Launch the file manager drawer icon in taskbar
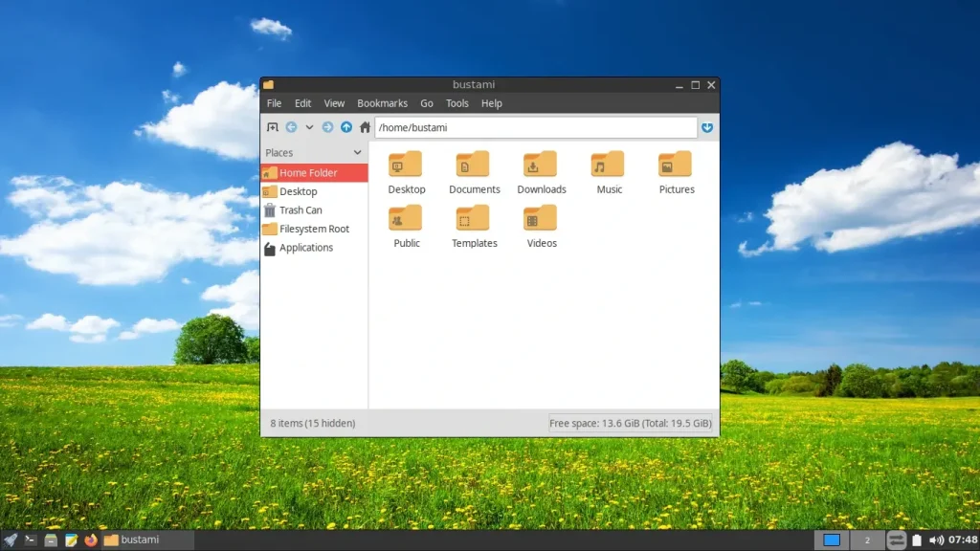 [x=51, y=540]
